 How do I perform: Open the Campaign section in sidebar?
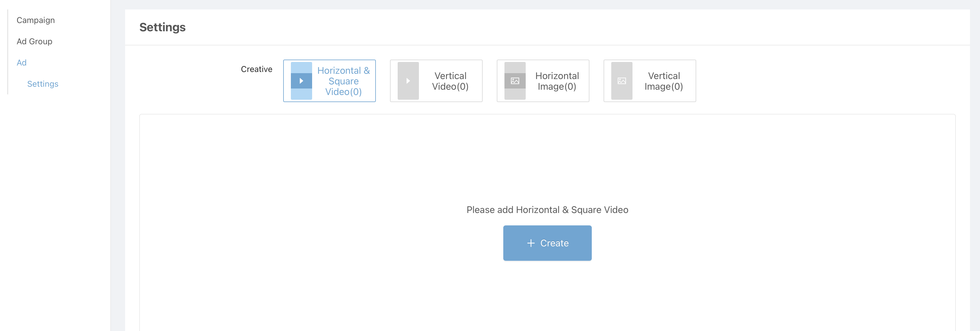(35, 20)
